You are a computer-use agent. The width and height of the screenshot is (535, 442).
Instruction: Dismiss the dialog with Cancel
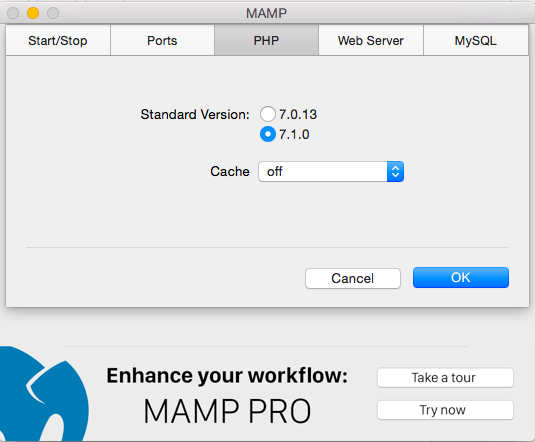point(353,278)
